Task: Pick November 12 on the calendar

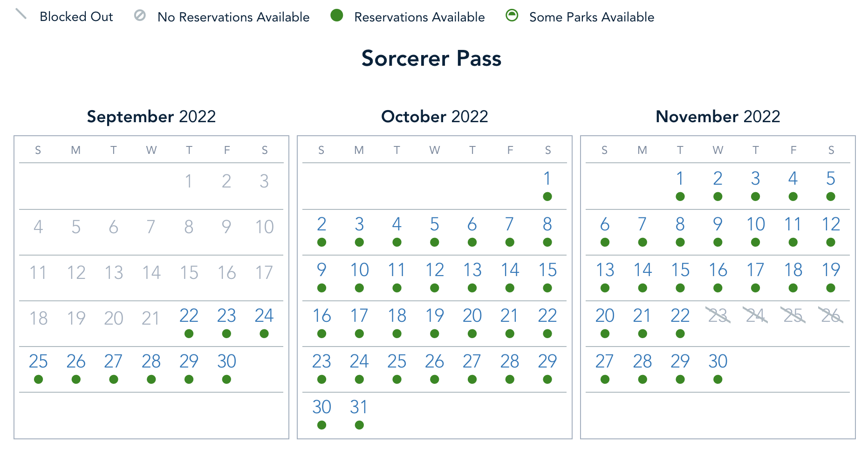Action: [x=831, y=224]
